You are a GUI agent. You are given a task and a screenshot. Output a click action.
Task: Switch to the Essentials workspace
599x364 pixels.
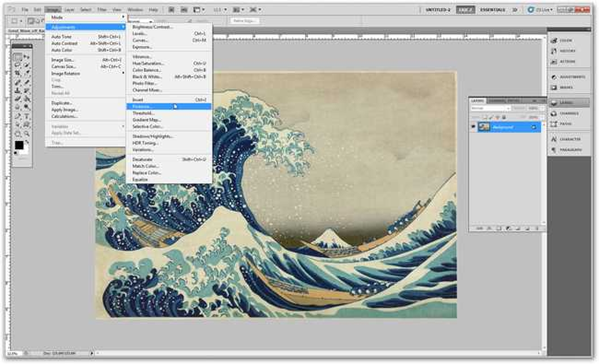click(x=492, y=10)
